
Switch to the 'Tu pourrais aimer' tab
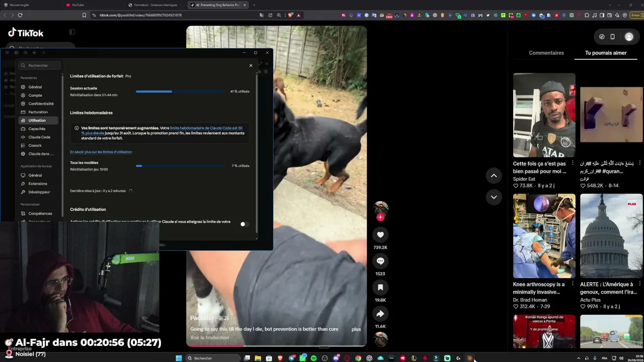(x=606, y=53)
